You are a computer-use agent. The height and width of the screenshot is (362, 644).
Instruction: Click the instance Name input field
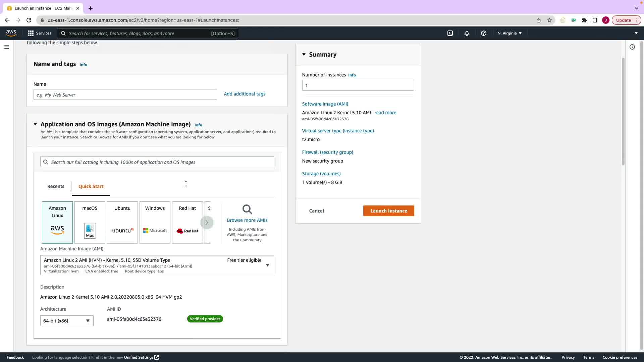tap(125, 95)
